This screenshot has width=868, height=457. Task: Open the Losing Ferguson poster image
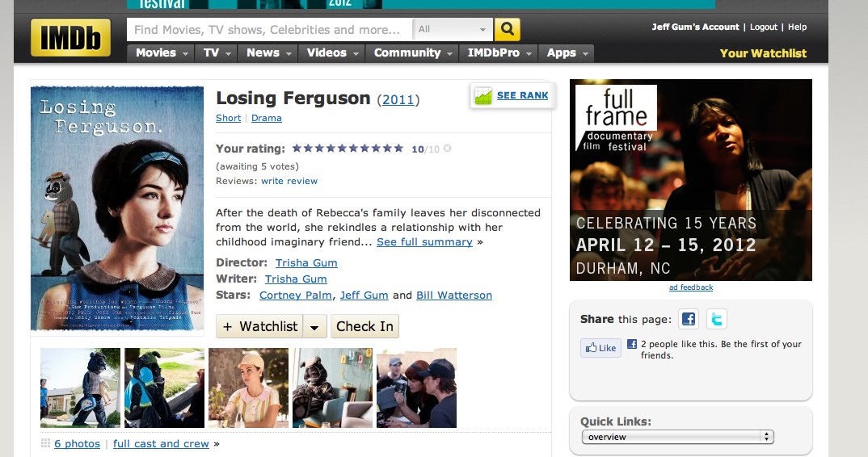click(x=117, y=208)
